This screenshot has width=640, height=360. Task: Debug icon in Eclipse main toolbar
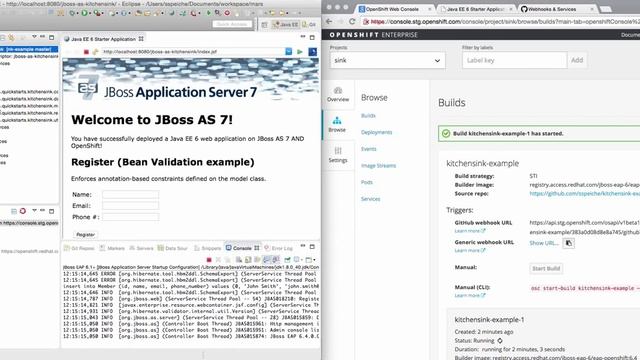[72, 13]
